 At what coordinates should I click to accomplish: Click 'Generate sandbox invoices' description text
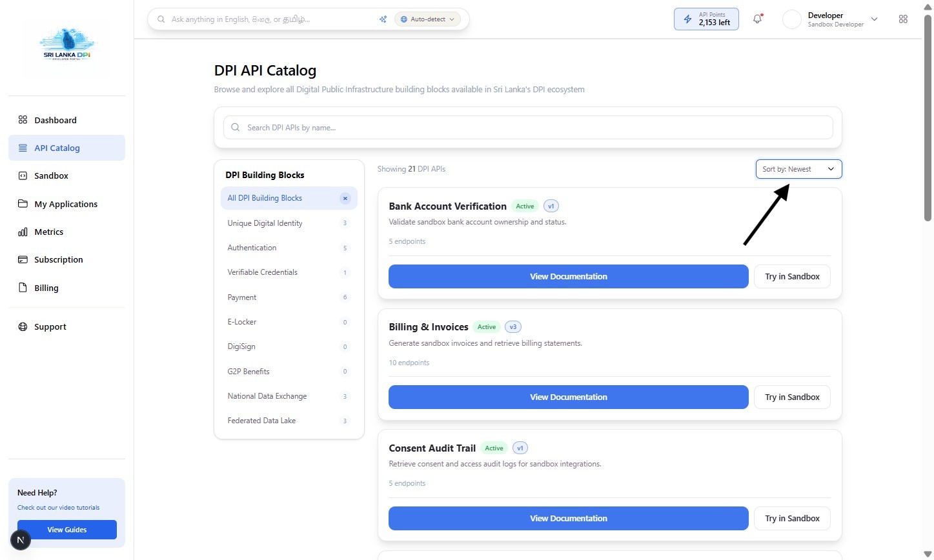485,343
